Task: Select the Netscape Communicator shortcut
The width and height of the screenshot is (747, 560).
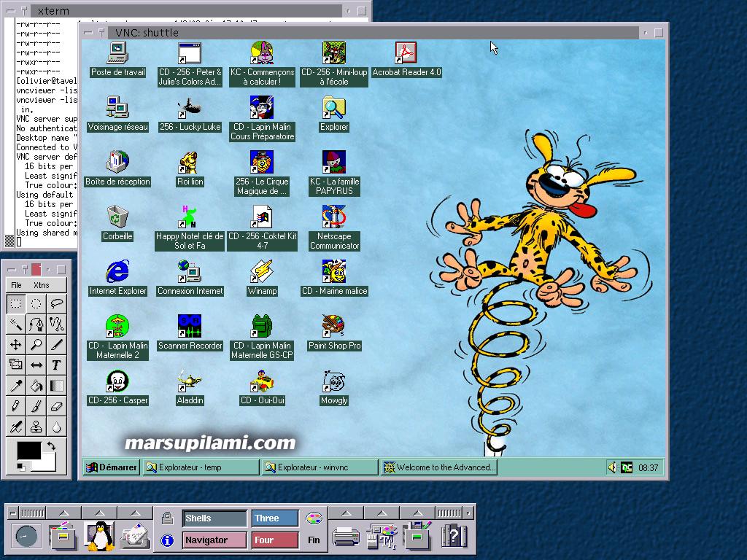Action: click(334, 228)
